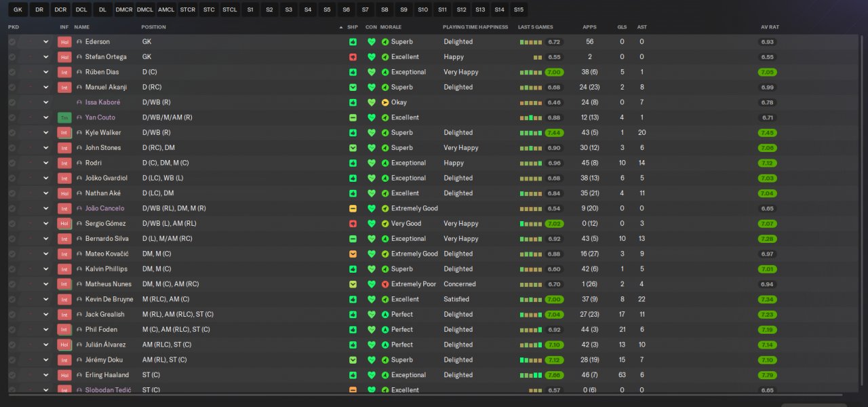
Task: Click Jérémy Doku's last 5 games form bars
Action: pyautogui.click(x=531, y=360)
